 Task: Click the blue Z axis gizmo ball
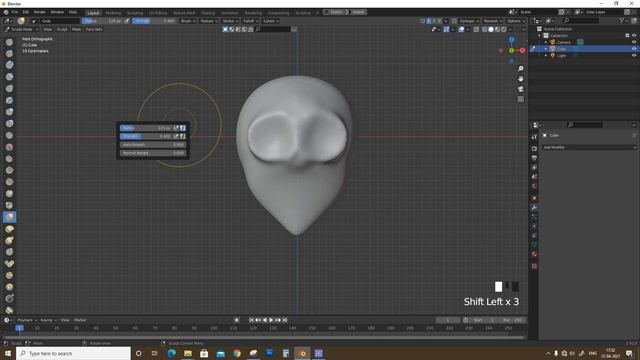[511, 40]
